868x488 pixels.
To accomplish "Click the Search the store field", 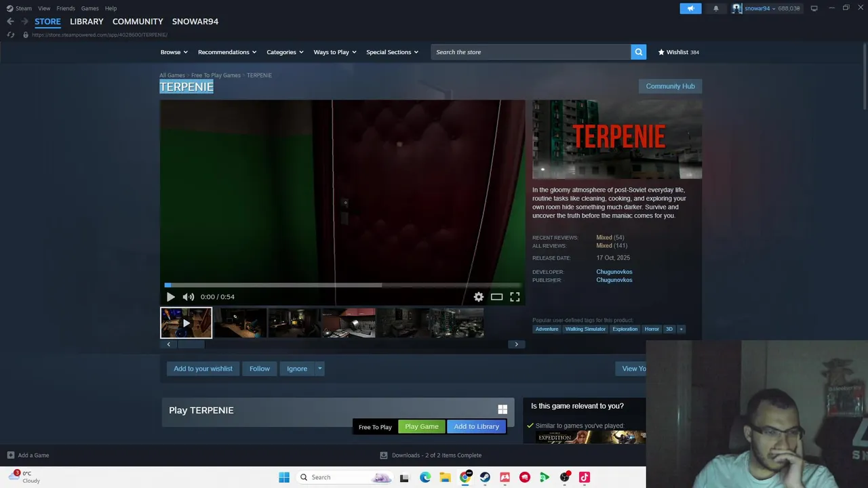I will 531,52.
